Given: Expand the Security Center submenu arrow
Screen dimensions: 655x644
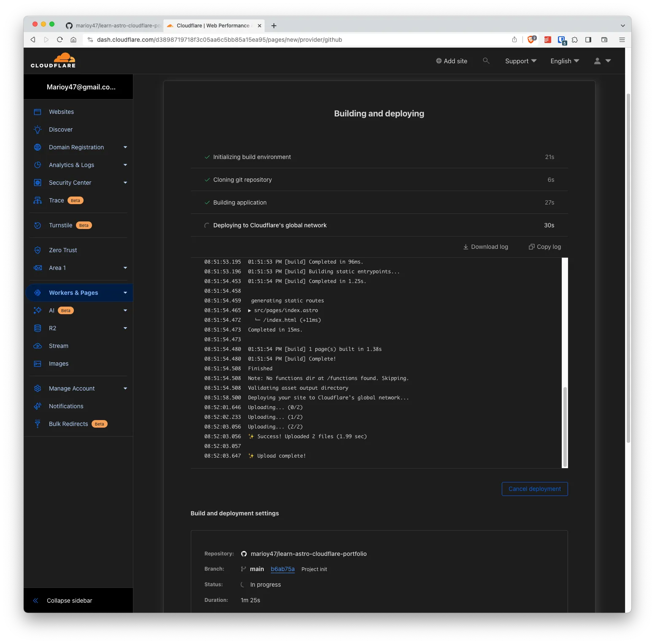Looking at the screenshot, I should [125, 183].
